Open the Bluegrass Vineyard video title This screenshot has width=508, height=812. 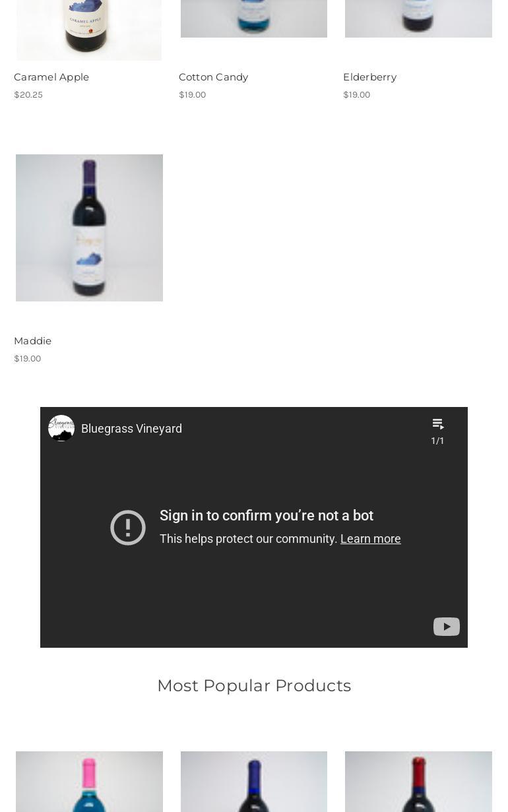pyautogui.click(x=131, y=429)
